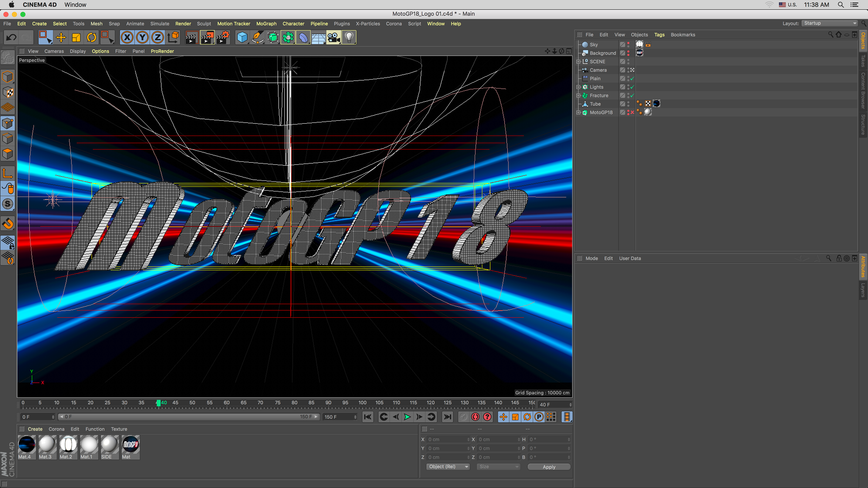Toggle visibility dots for Background object

click(628, 53)
